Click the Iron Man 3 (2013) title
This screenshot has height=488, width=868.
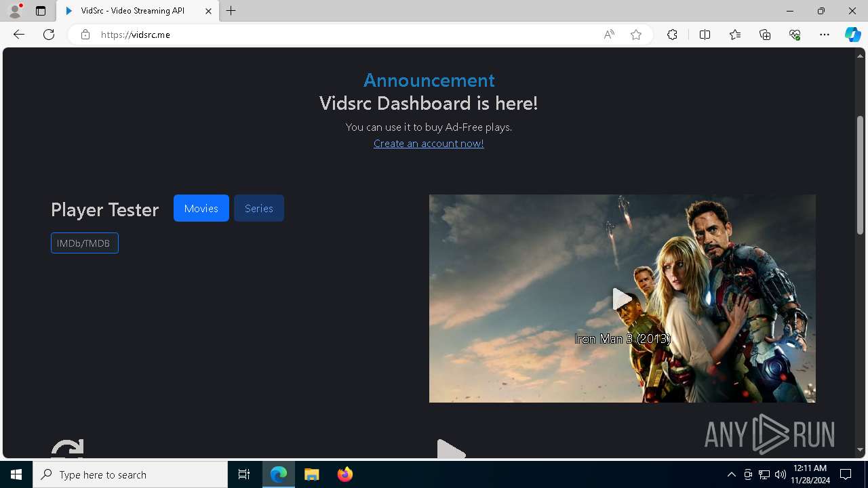[x=623, y=339]
